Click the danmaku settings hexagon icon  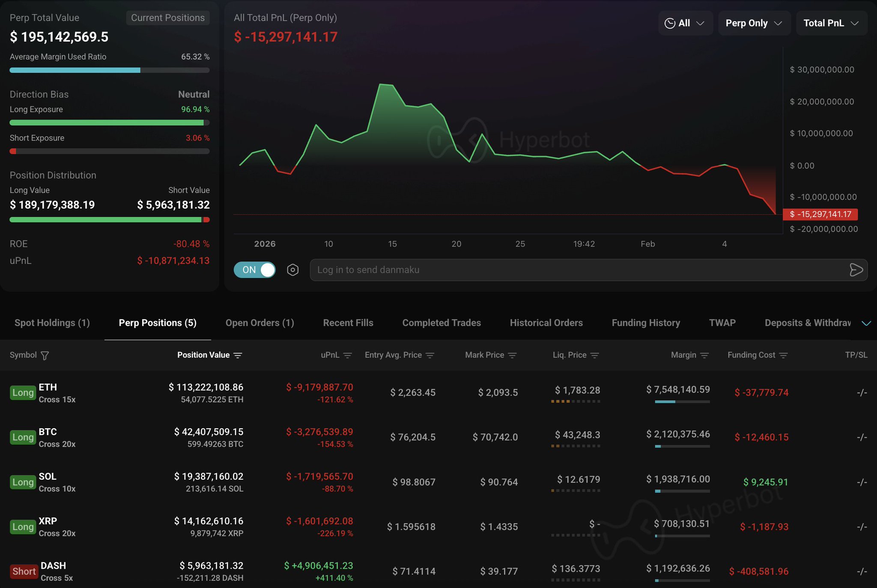(x=292, y=270)
